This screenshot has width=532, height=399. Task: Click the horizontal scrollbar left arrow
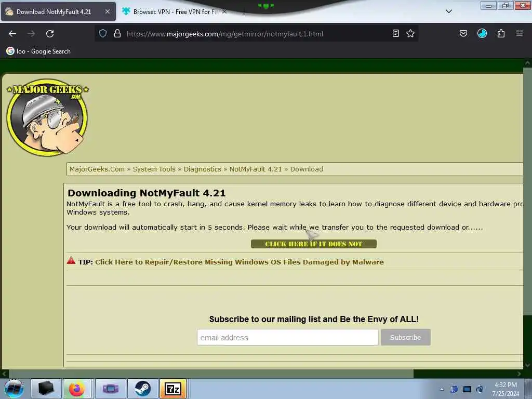pyautogui.click(x=4, y=374)
